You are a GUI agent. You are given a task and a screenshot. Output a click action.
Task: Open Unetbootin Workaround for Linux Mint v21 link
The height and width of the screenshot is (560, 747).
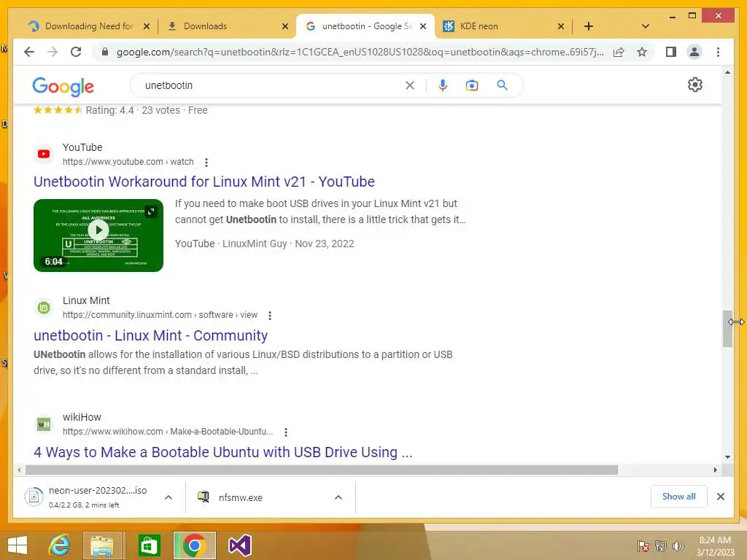point(204,182)
